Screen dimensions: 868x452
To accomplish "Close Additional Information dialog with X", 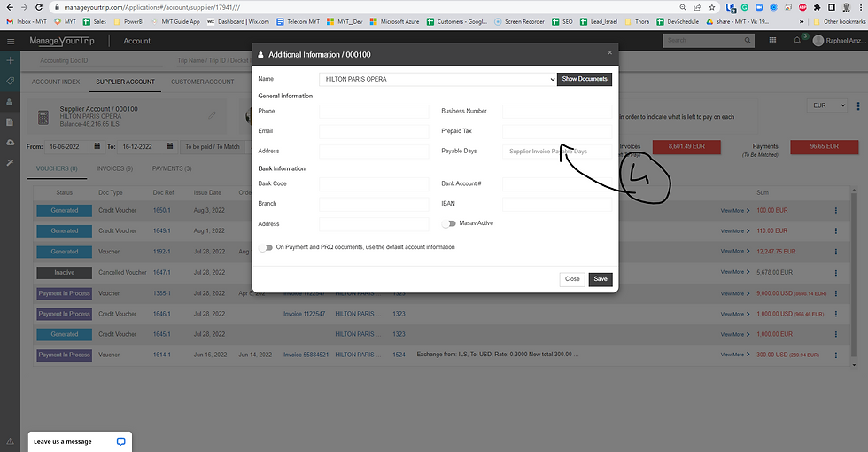I will pyautogui.click(x=609, y=52).
